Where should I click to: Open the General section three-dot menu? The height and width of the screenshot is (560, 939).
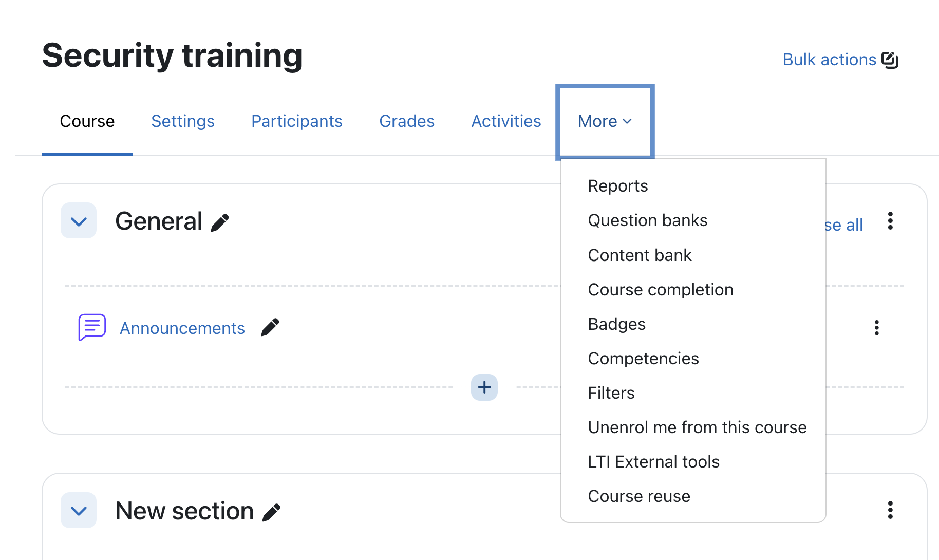(x=890, y=221)
